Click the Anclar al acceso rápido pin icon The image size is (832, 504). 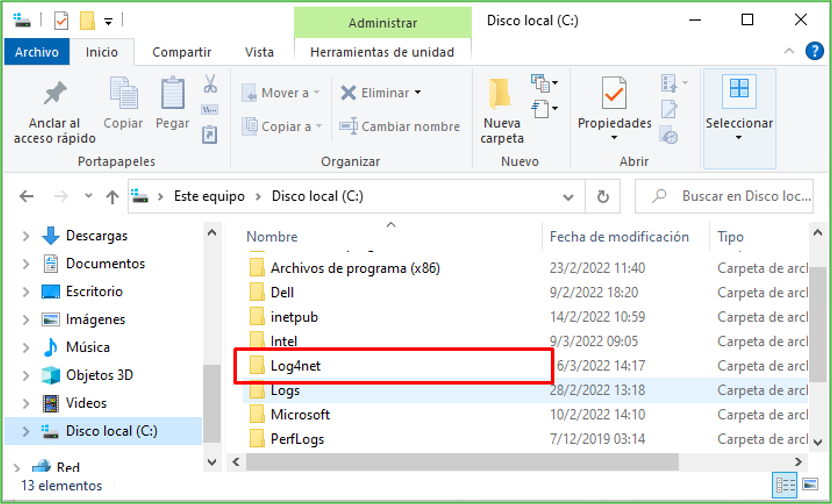(x=54, y=95)
